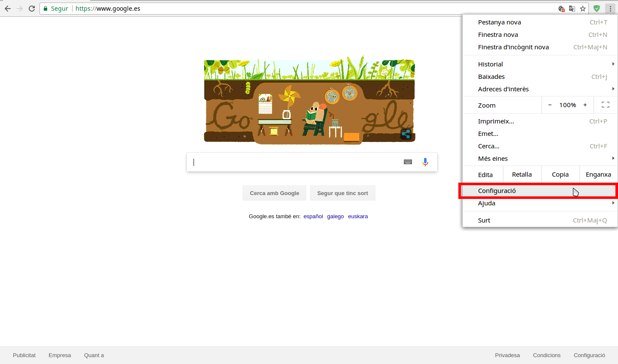618x364 pixels.
Task: Start voice search with the microphone icon
Action: pyautogui.click(x=425, y=162)
